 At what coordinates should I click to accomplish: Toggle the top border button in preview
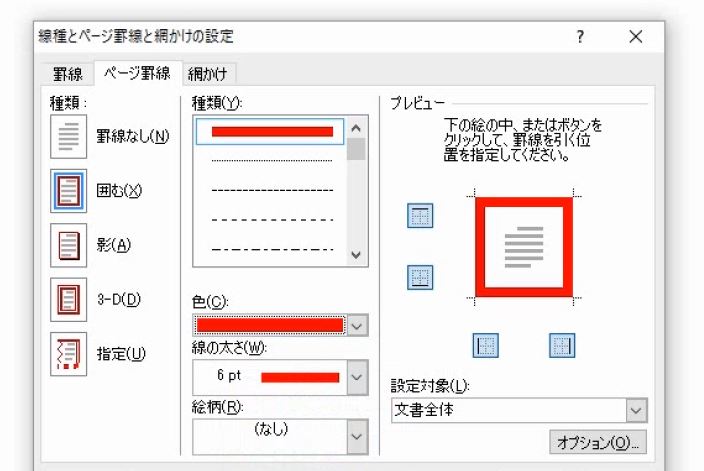pyautogui.click(x=420, y=216)
